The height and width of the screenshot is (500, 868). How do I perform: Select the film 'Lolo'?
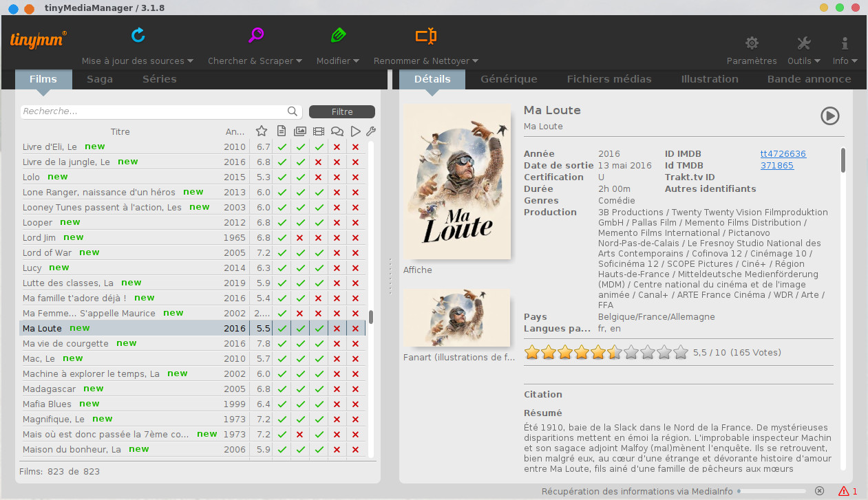tap(193, 177)
